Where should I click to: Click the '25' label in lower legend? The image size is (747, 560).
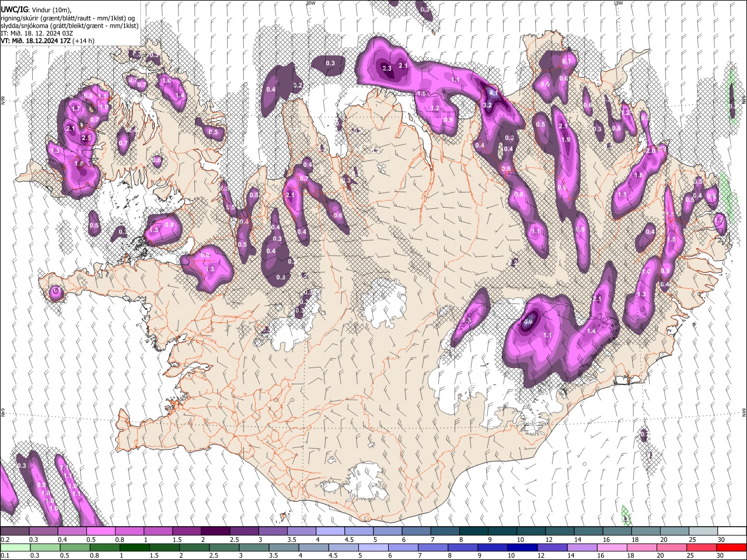[689, 556]
